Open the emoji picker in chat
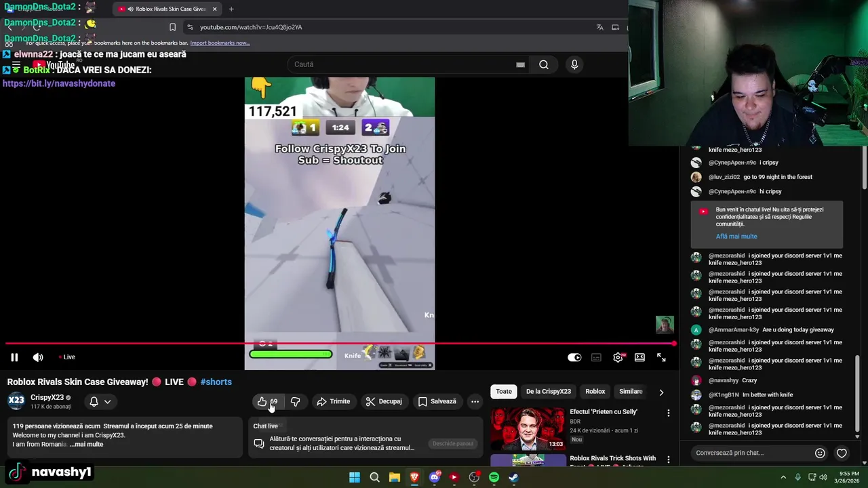868x488 pixels. (x=820, y=453)
